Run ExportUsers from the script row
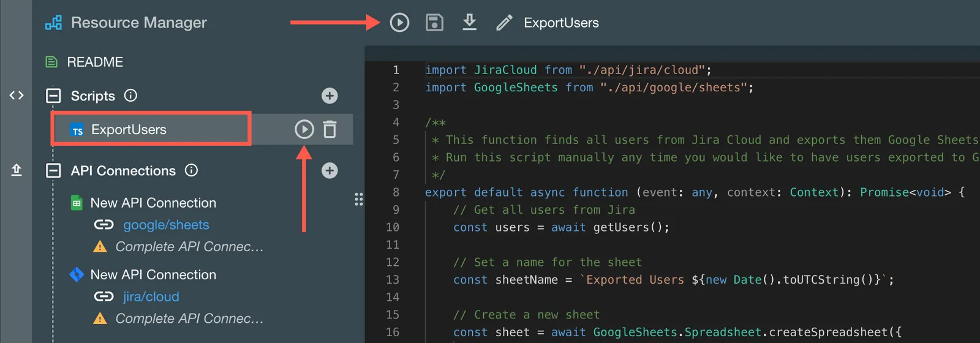The height and width of the screenshot is (343, 980). click(x=304, y=129)
